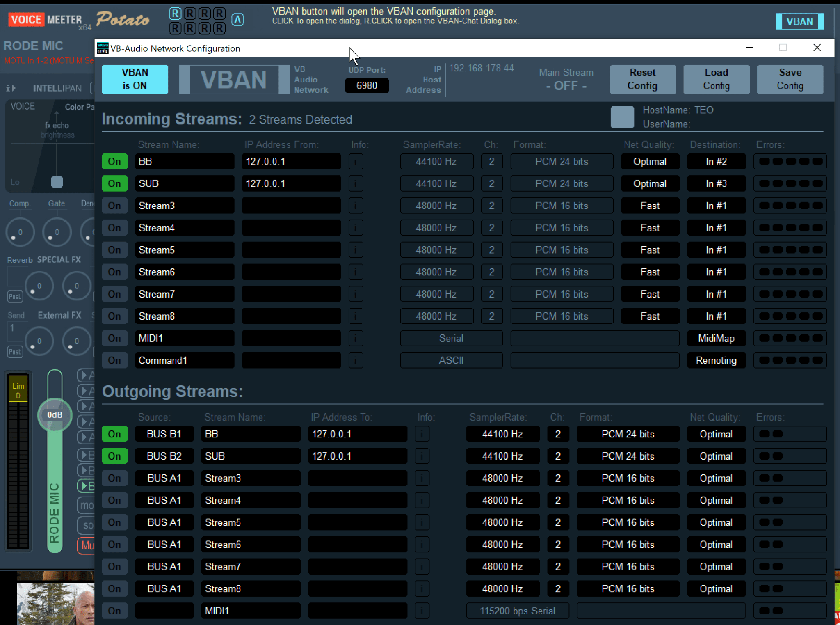This screenshot has height=625, width=840.
Task: Open info icon for outgoing Stream8
Action: point(422,589)
